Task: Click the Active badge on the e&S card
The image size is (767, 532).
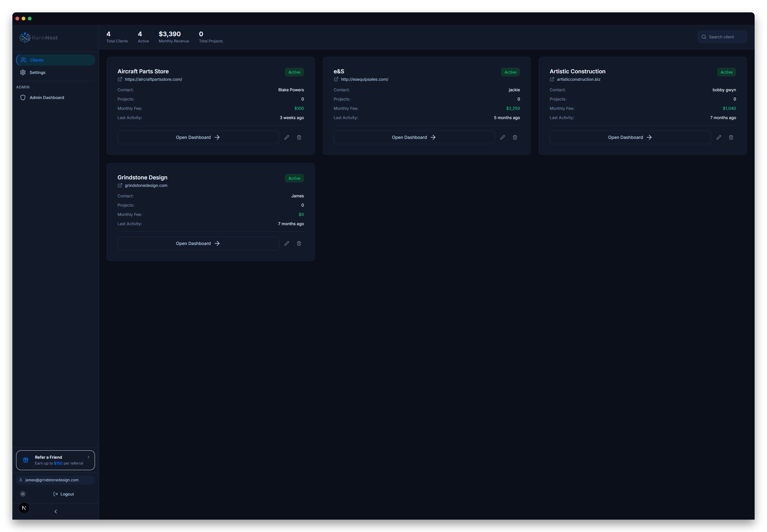Action: [510, 72]
